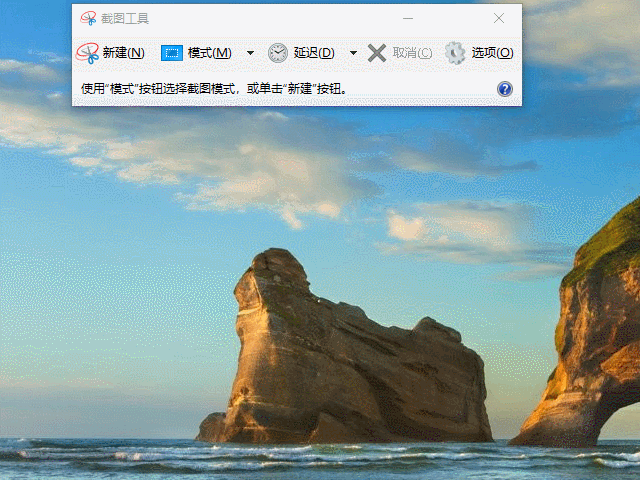Expand the 模式(M) dropdown arrow
This screenshot has width=640, height=480.
[251, 53]
